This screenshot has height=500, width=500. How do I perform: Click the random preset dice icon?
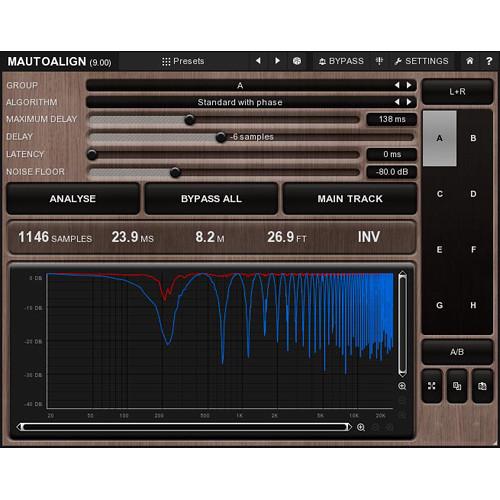297,61
